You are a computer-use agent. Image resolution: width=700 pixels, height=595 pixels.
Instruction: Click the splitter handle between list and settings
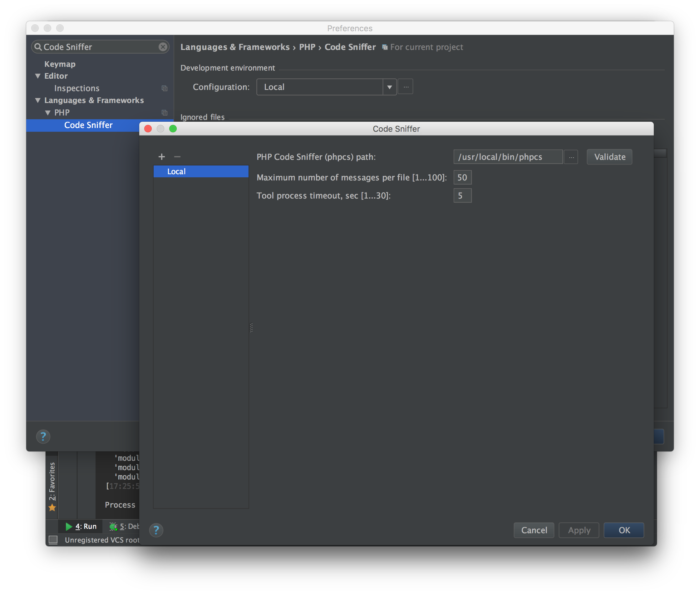[251, 327]
